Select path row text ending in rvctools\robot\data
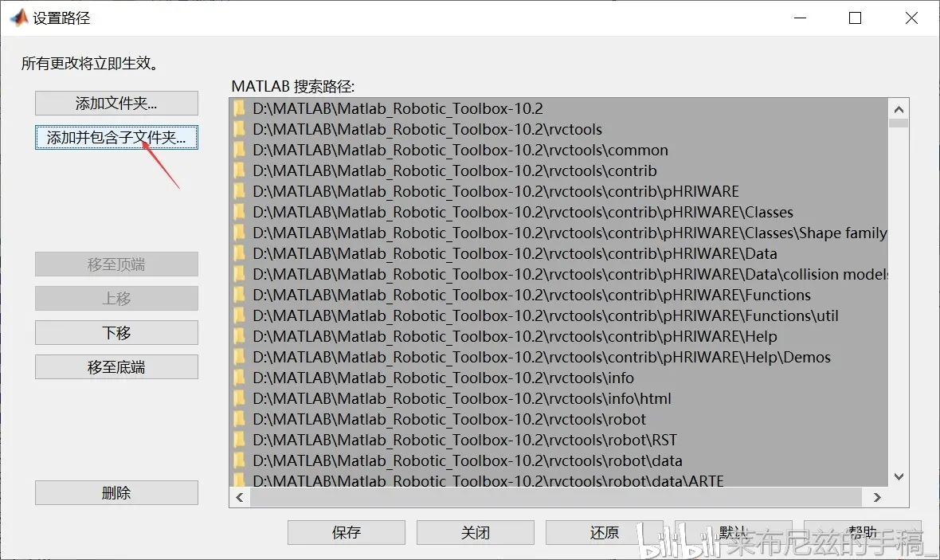Screen dimensions: 940x560 click(x=468, y=460)
